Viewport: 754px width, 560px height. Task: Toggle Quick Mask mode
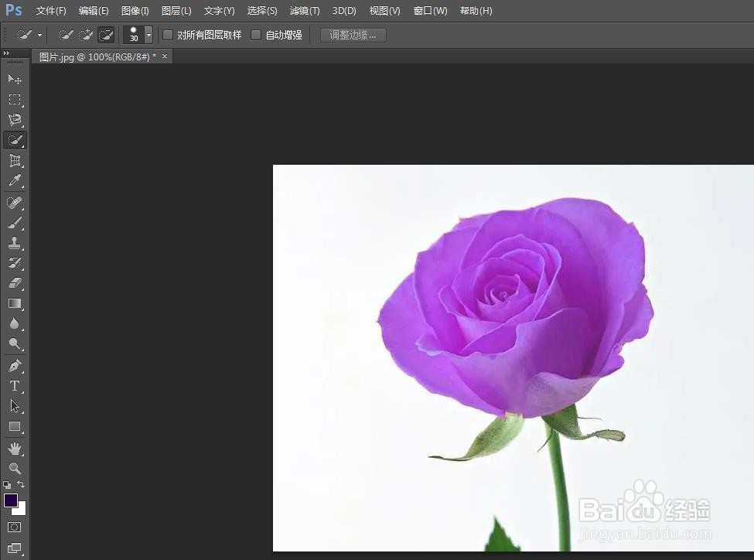15,528
